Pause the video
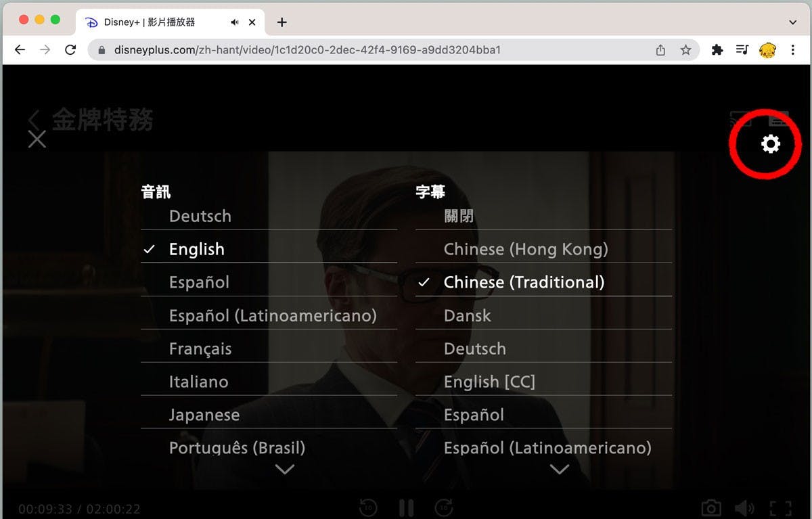The width and height of the screenshot is (812, 519). 406,508
